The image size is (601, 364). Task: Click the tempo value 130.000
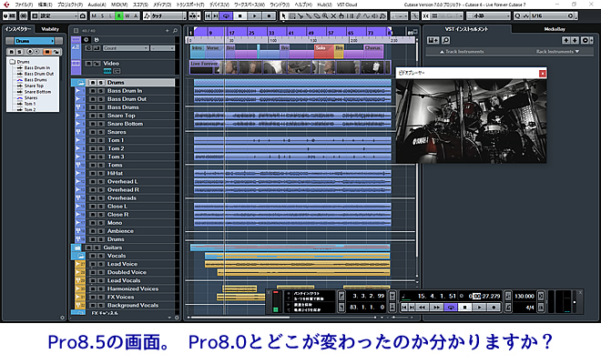[x=524, y=296]
